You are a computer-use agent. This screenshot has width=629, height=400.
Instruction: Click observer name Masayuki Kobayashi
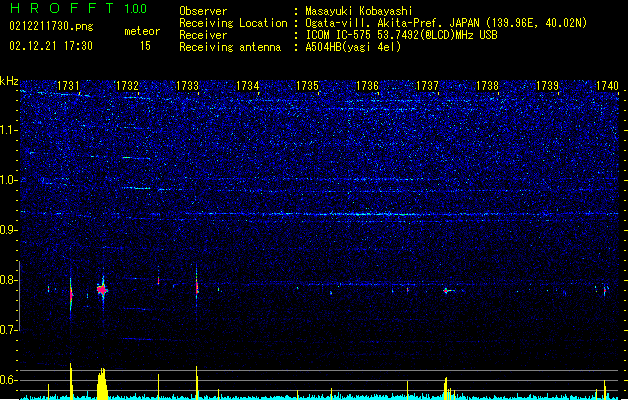(x=359, y=11)
